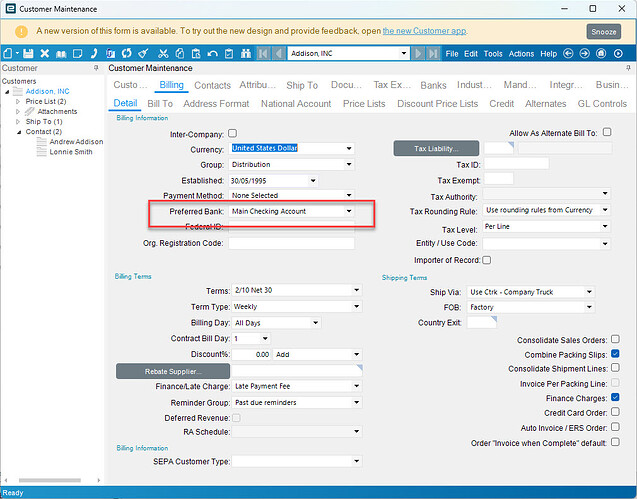Enable the Credit Card Order checkbox

615,412
